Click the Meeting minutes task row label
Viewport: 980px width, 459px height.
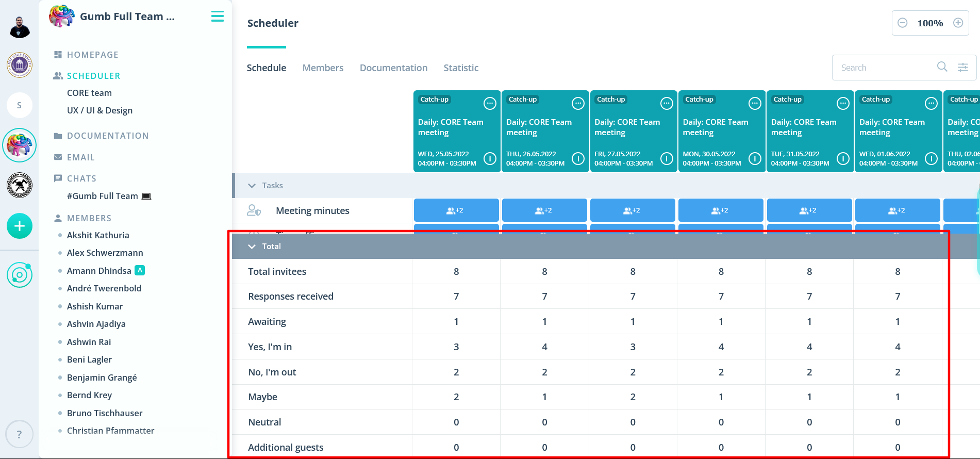click(312, 210)
